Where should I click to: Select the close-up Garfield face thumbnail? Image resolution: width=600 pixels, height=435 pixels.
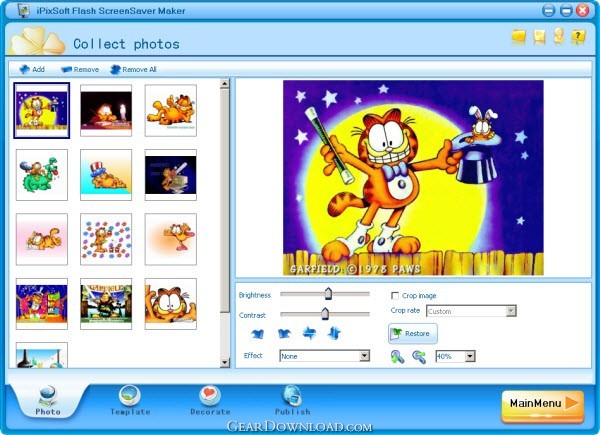(171, 304)
